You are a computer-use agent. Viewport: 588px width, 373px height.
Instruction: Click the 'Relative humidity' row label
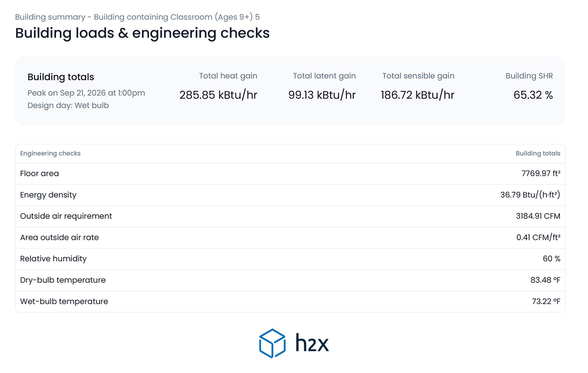53,259
